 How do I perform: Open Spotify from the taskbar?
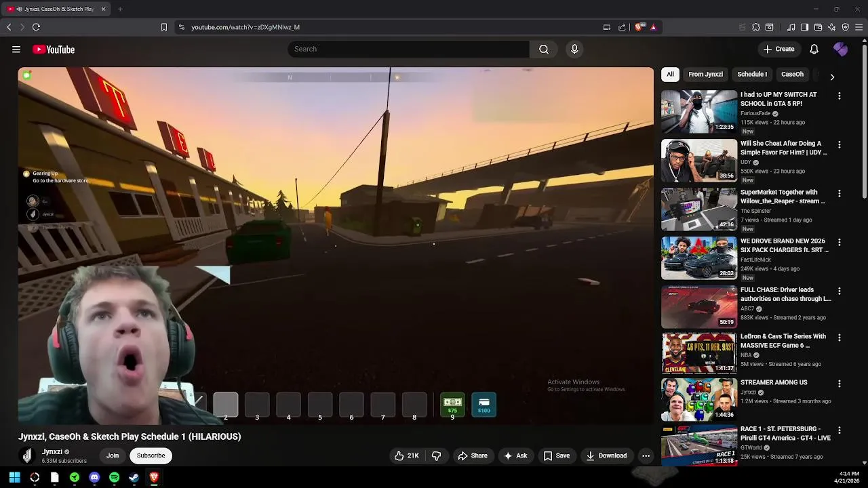(x=114, y=477)
